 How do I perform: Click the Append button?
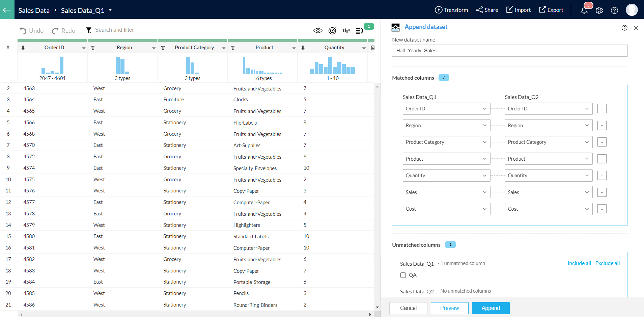(491, 308)
